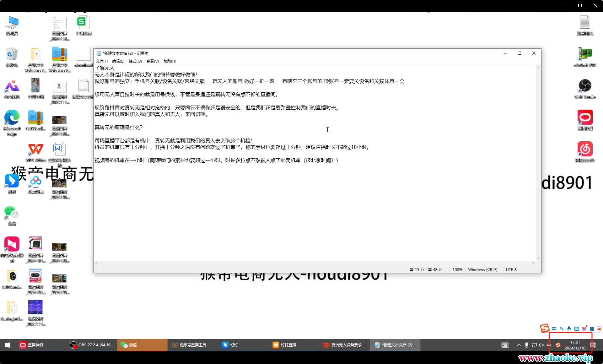Open the 文件(F) menu
The width and height of the screenshot is (603, 364).
(101, 61)
